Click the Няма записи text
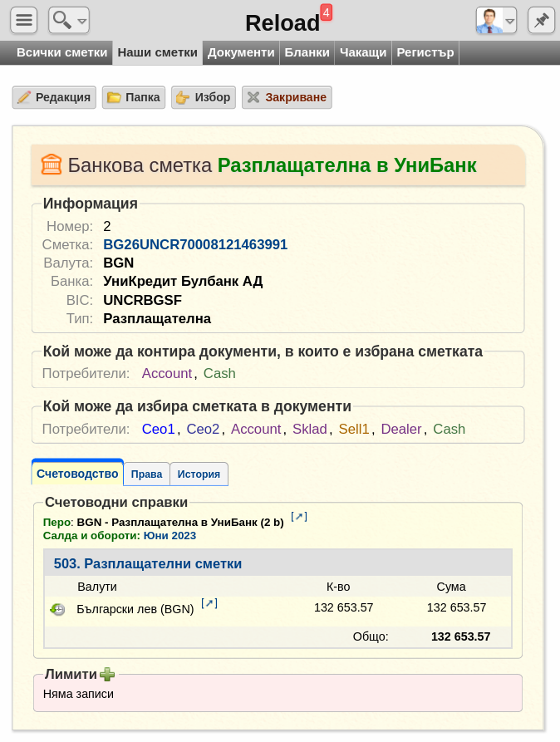Image resolution: width=560 pixels, height=742 pixels. pos(78,694)
